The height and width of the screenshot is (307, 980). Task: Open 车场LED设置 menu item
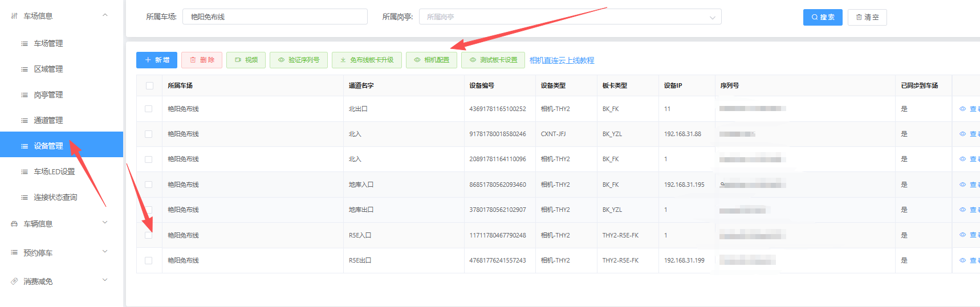coord(54,171)
